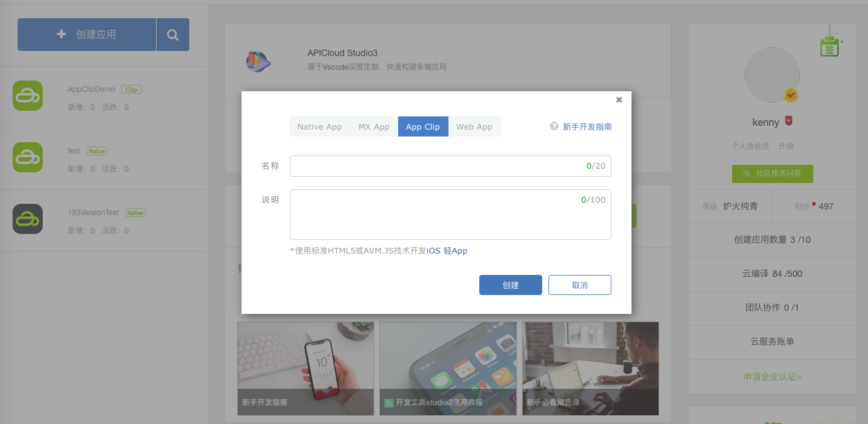Click the 个人版会员 membership text

pyautogui.click(x=750, y=146)
